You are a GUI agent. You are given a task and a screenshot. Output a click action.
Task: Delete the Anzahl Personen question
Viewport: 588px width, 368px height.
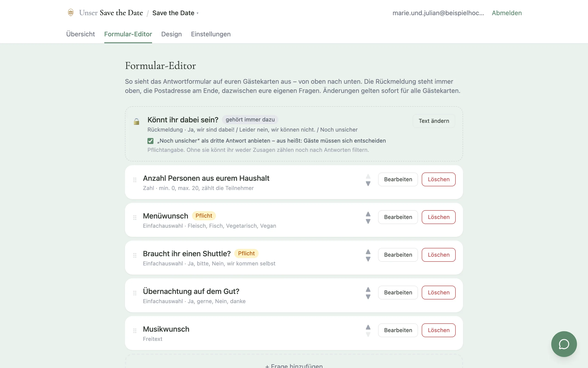pos(438,179)
